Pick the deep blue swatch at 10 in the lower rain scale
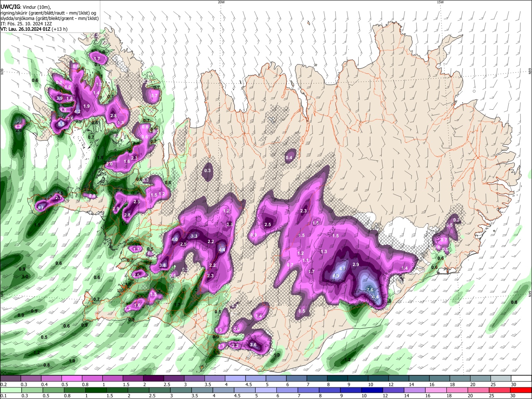This screenshot has height=399, width=532. pyautogui.click(x=371, y=390)
